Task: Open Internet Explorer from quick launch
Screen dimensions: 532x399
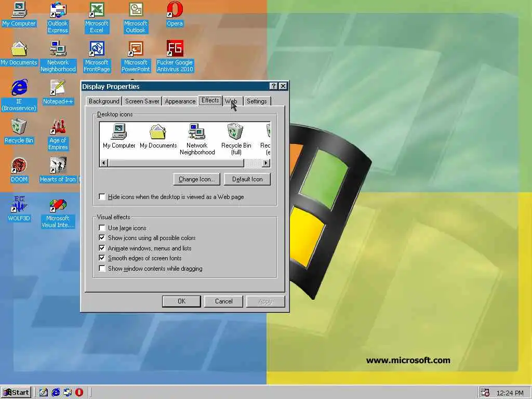Action: tap(56, 393)
